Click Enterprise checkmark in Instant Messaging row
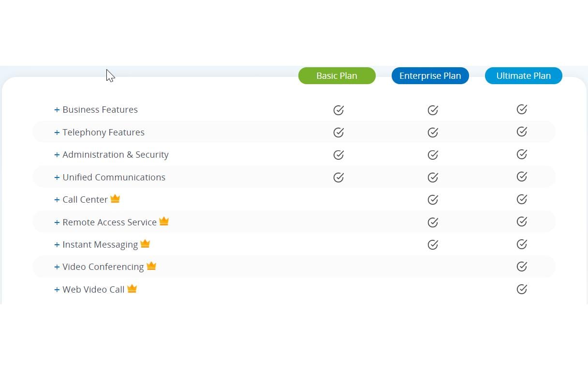Viewport: 588px width, 370px height. (x=433, y=244)
